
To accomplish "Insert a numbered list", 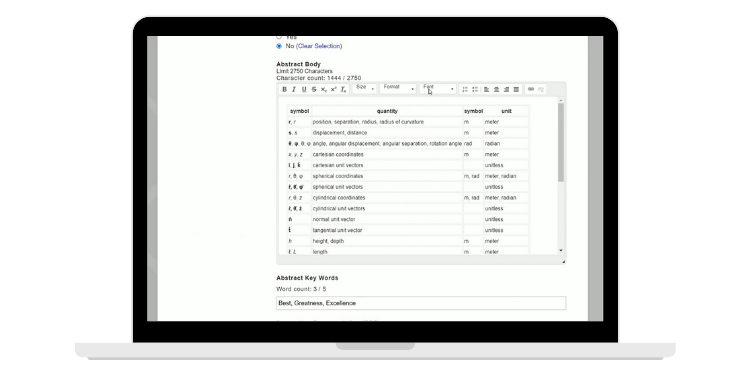I will 464,89.
